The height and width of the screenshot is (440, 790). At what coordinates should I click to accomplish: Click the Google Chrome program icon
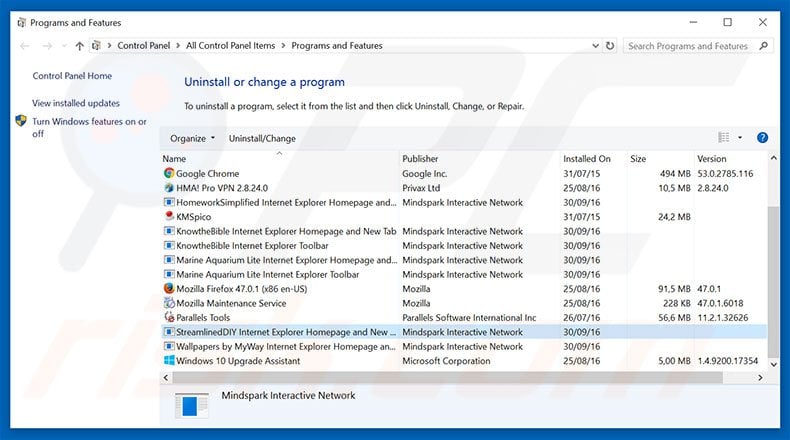pos(169,173)
